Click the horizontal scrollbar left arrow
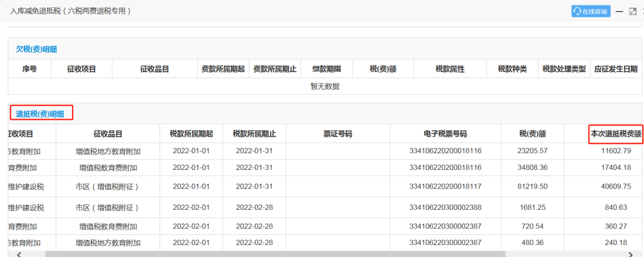This screenshot has height=257, width=644. 18,254
